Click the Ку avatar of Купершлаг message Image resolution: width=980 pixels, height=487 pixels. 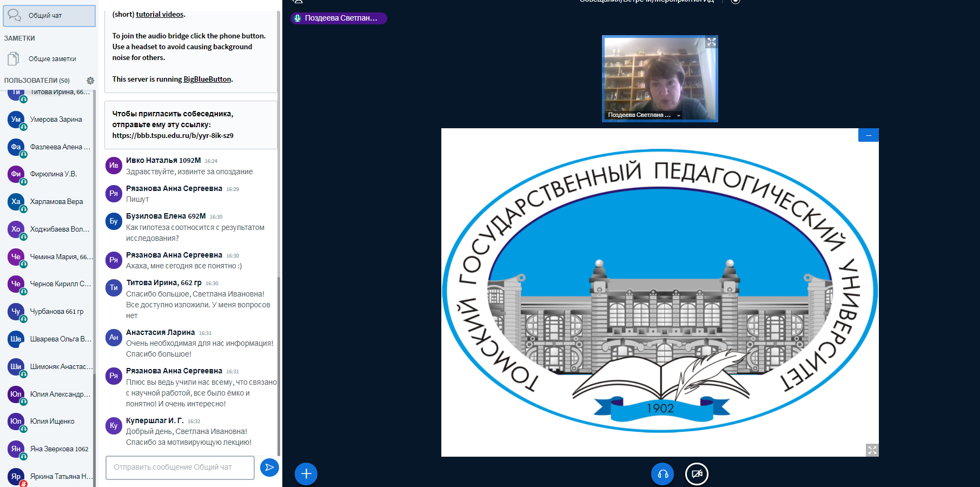(x=114, y=425)
